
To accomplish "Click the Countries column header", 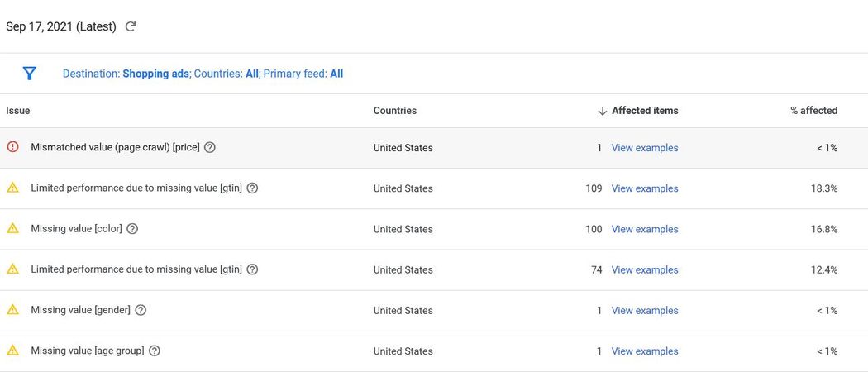I will [395, 111].
